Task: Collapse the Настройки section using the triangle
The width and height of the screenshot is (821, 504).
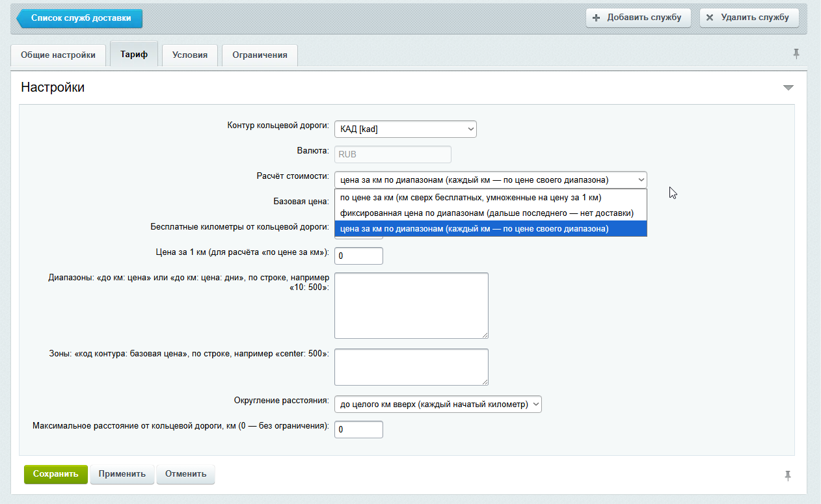Action: point(788,87)
